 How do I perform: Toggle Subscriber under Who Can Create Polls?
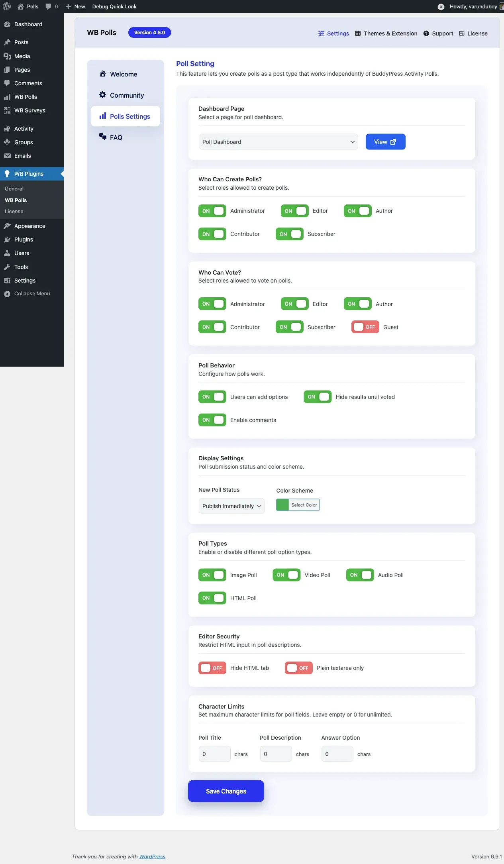pos(290,234)
